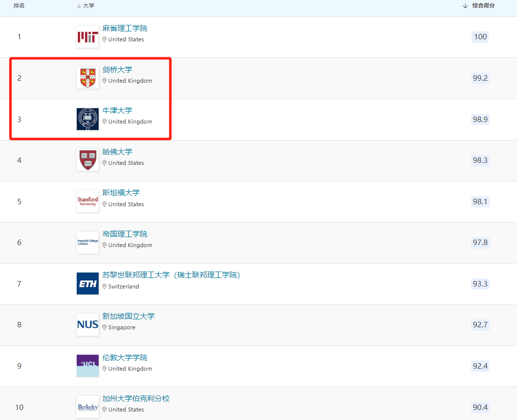Open the 伦敦大学学院 link
The image size is (517, 420).
[125, 357]
